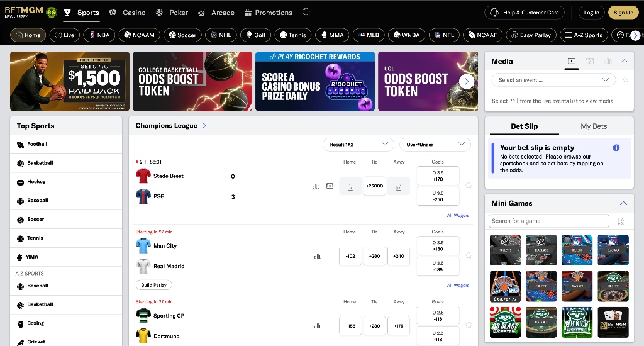Click the Sign Up button

click(623, 13)
